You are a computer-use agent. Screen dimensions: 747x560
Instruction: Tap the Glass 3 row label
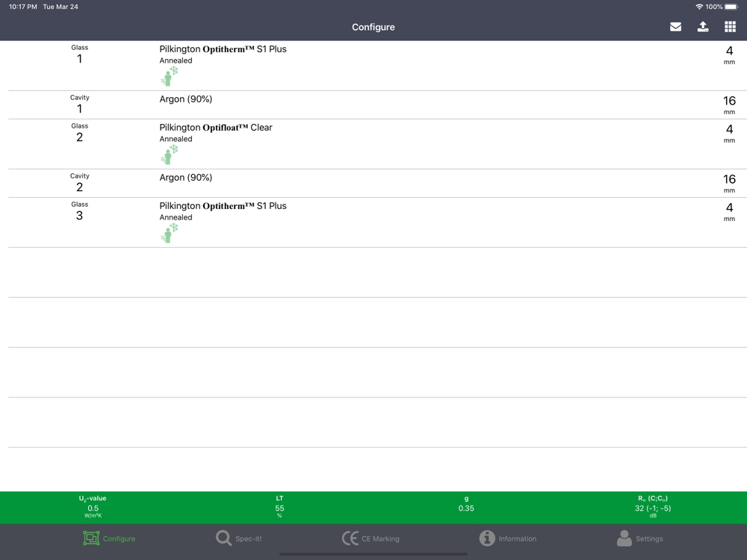pyautogui.click(x=80, y=211)
